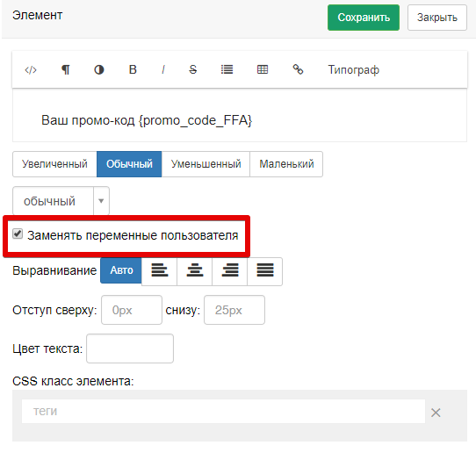Screen dimensions: 476x467
Task: Insert a table via toolbar icon
Action: (263, 70)
